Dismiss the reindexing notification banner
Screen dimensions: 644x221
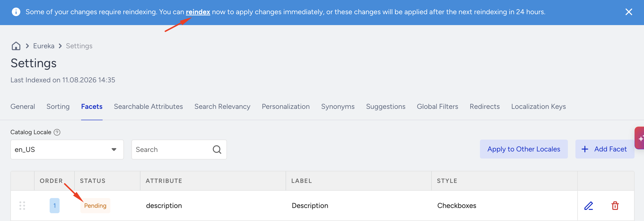[x=628, y=12]
